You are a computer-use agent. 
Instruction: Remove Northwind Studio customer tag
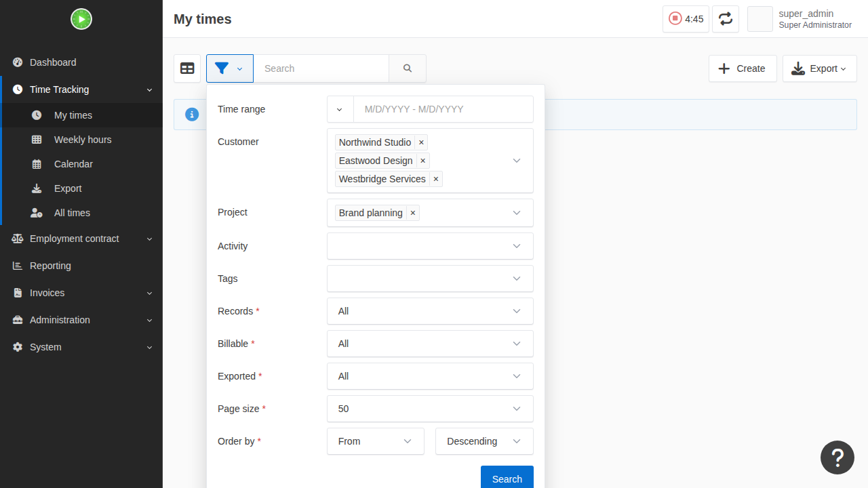421,142
